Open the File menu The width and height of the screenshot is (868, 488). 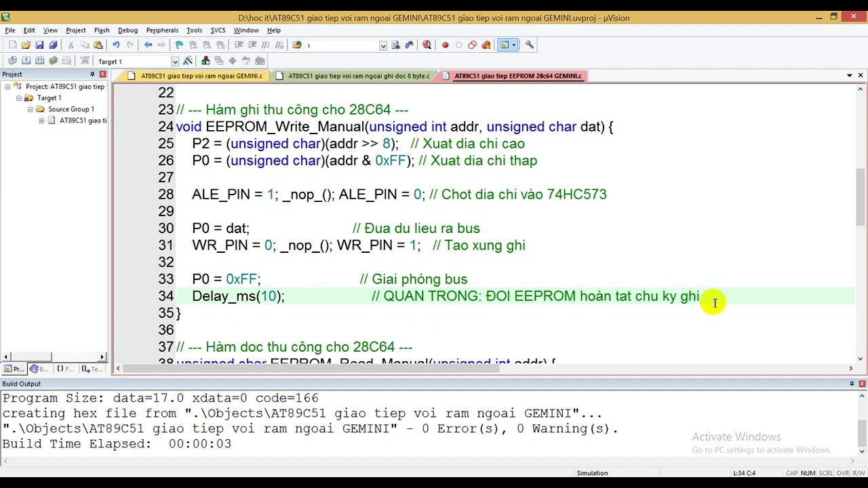point(10,30)
